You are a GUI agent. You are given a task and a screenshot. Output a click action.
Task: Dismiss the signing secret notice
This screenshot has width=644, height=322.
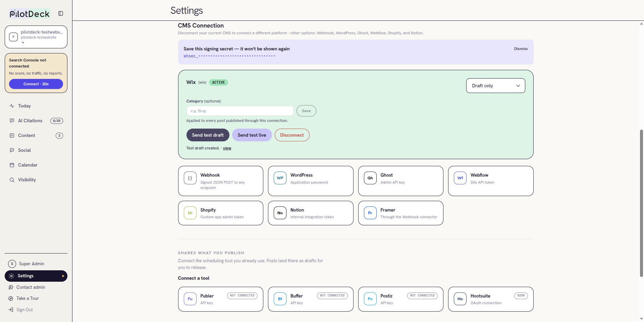coord(521,49)
